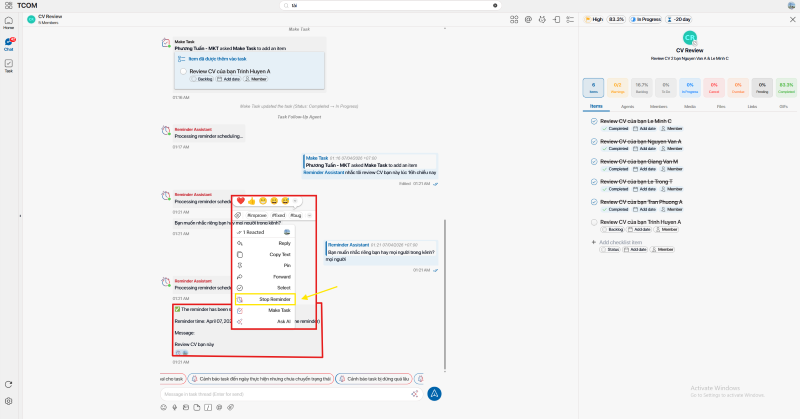
Task: Toggle the checkbox for Review CV Le Minh C
Action: pyautogui.click(x=594, y=121)
